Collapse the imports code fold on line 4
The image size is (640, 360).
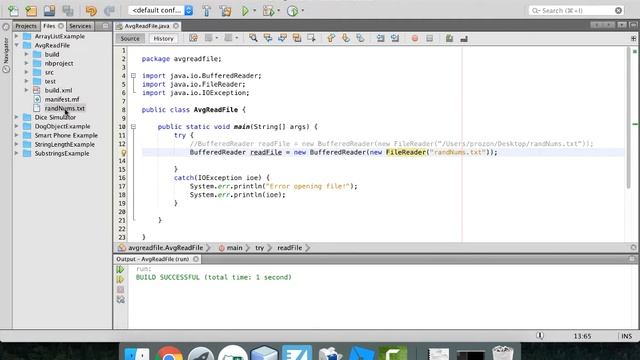click(133, 76)
